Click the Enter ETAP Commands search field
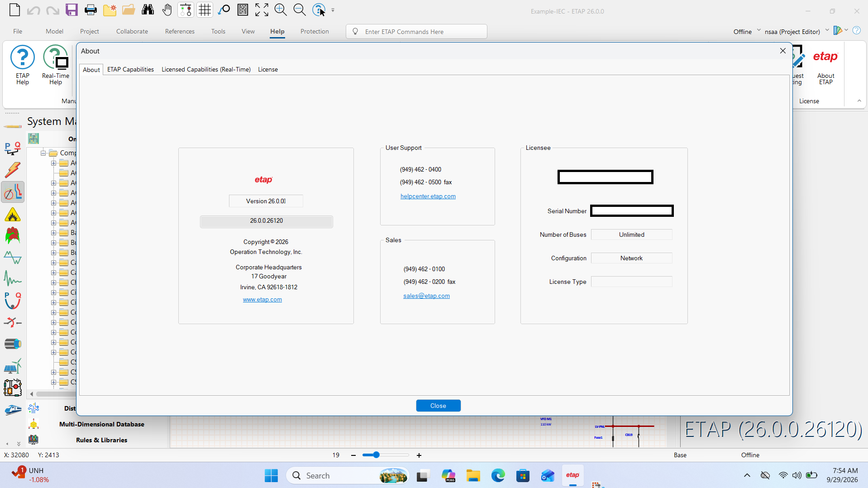The height and width of the screenshot is (488, 868). [417, 31]
